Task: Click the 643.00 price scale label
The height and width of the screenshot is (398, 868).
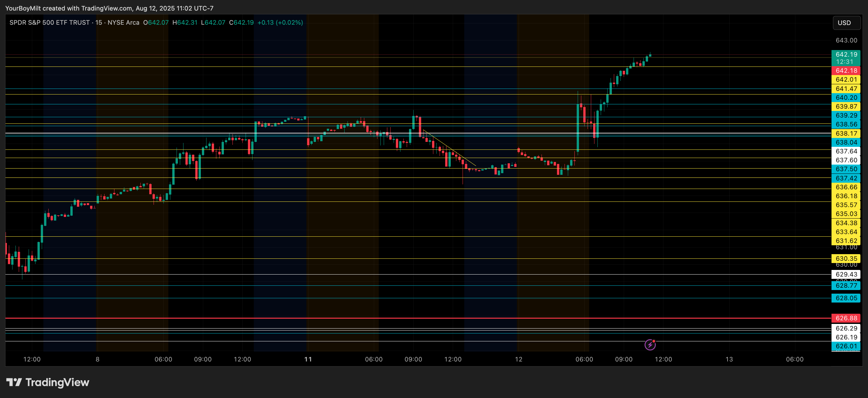Action: pyautogui.click(x=846, y=40)
